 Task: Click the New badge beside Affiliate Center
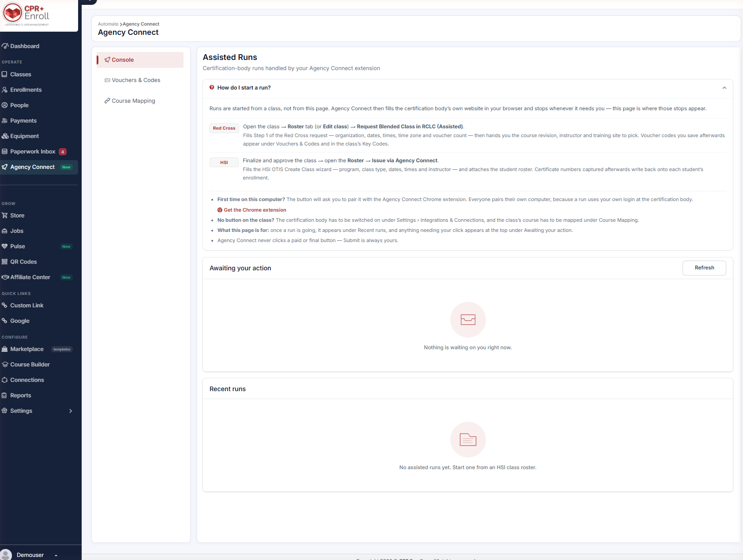point(66,277)
